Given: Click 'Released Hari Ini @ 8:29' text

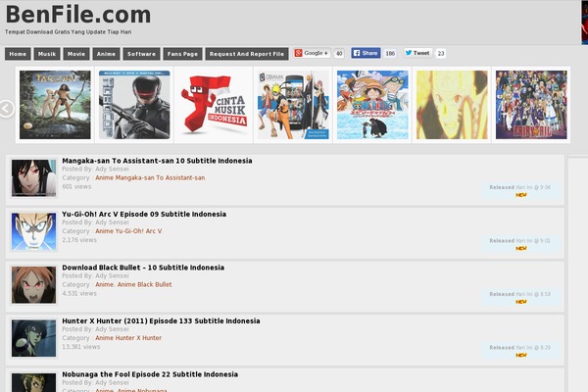Looking at the screenshot, I should point(519,347).
